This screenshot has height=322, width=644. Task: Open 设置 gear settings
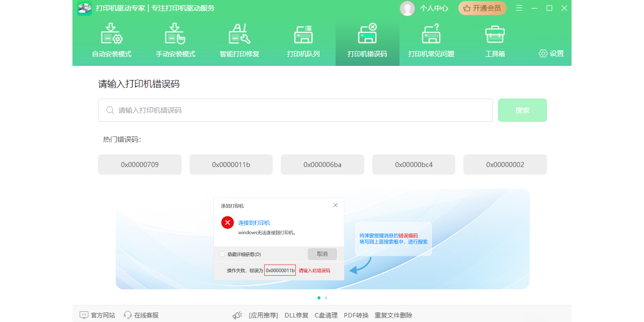point(551,53)
